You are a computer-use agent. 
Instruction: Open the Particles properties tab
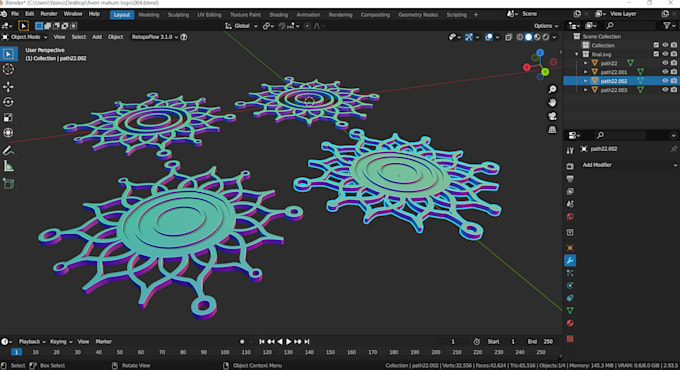point(570,273)
